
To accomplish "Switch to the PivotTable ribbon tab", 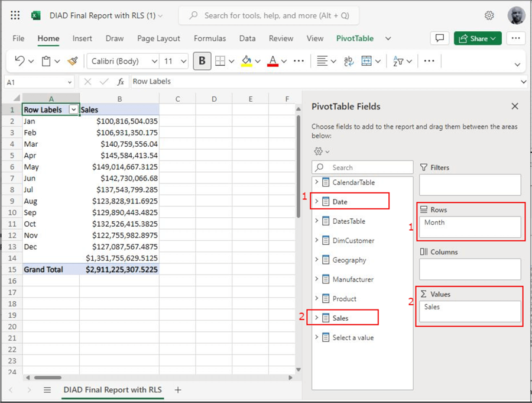I will click(355, 38).
